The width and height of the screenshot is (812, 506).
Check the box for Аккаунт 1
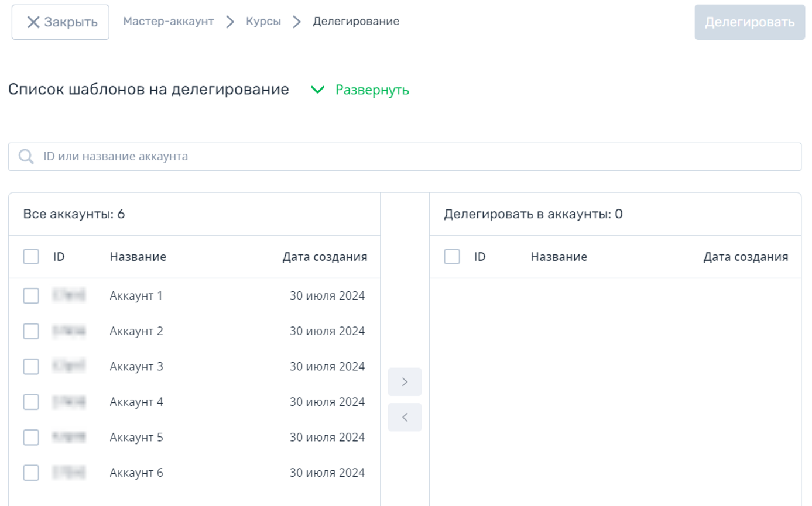pyautogui.click(x=31, y=296)
